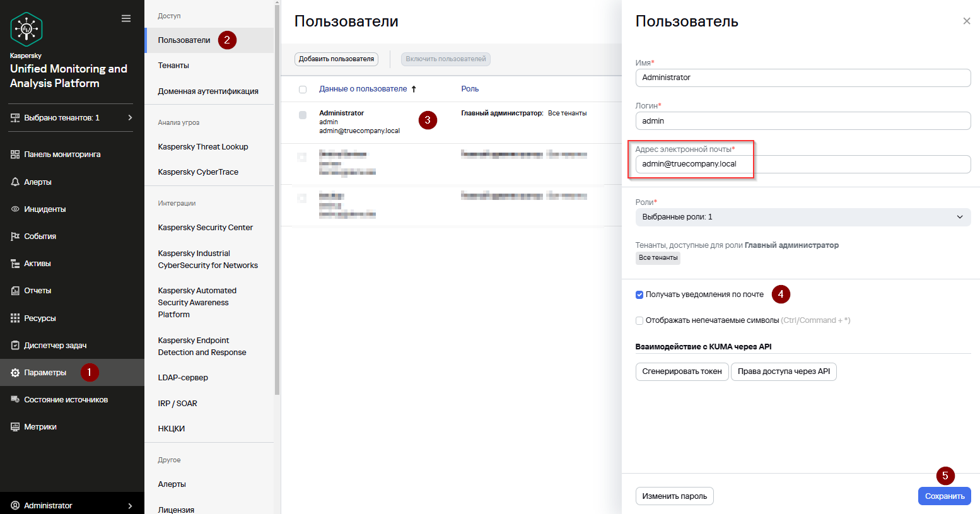980x514 pixels.
Task: Click Сгенерировать токен button
Action: tap(682, 371)
